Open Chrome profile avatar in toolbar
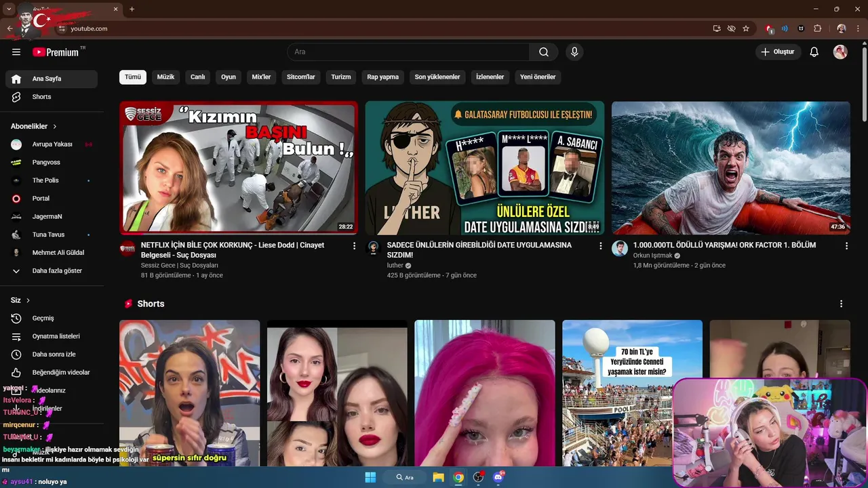Screen dimensions: 868x488 coord(842,28)
